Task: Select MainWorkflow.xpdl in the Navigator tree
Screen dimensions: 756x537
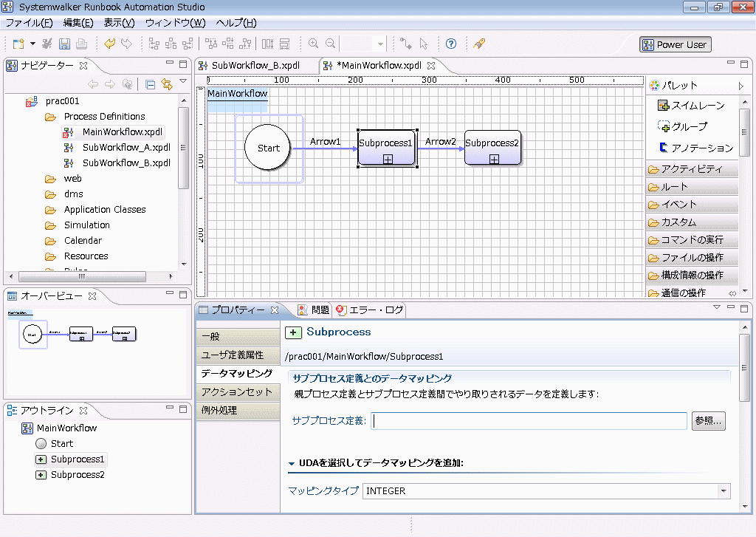Action: [x=122, y=131]
